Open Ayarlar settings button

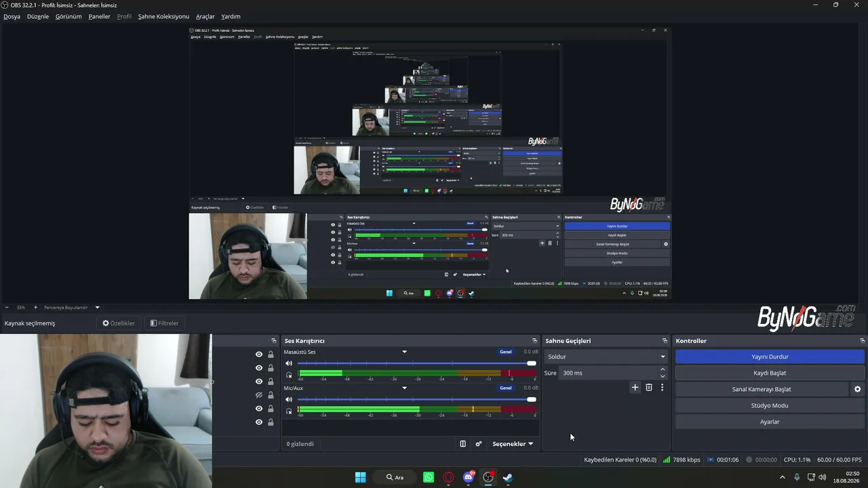(770, 422)
